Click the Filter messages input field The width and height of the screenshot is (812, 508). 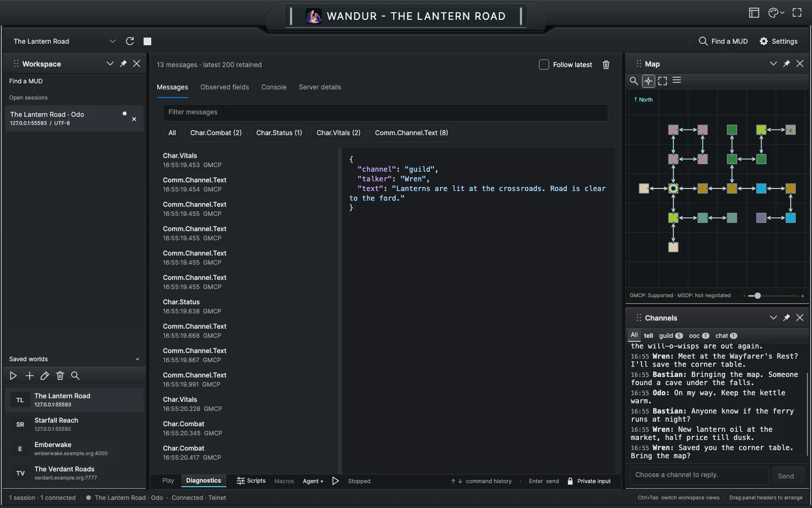click(385, 112)
